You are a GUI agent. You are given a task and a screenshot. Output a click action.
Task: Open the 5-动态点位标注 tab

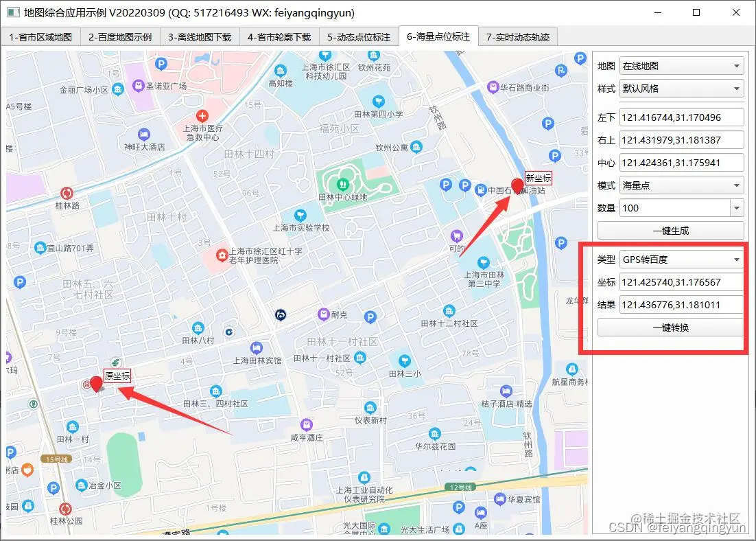(359, 37)
